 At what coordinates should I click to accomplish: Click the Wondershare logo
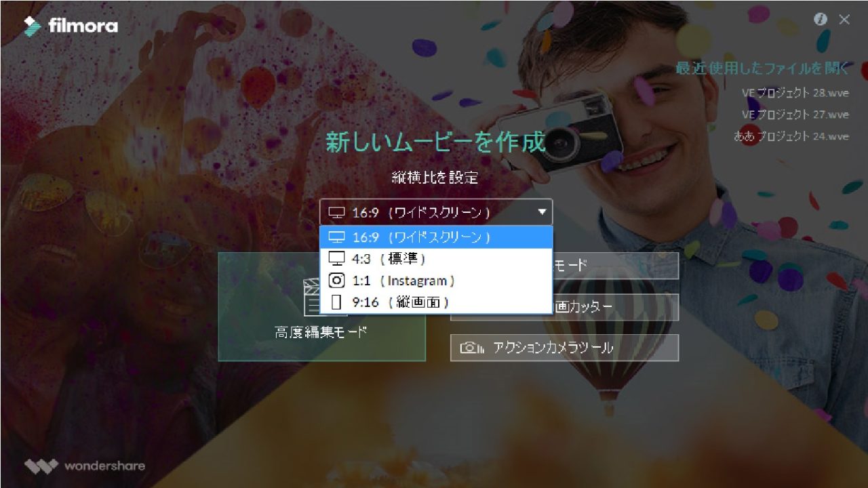pos(85,466)
